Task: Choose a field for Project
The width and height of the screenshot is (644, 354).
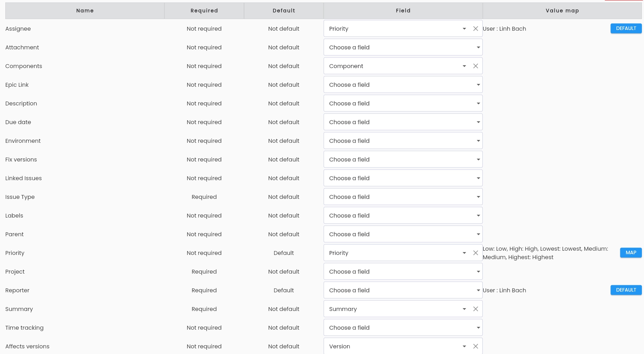Action: [x=403, y=271]
